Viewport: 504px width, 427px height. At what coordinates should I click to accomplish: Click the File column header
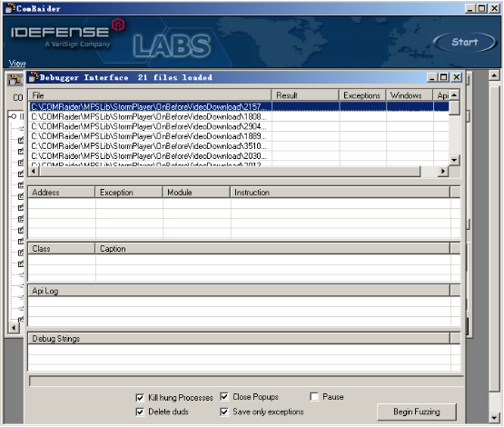click(150, 95)
